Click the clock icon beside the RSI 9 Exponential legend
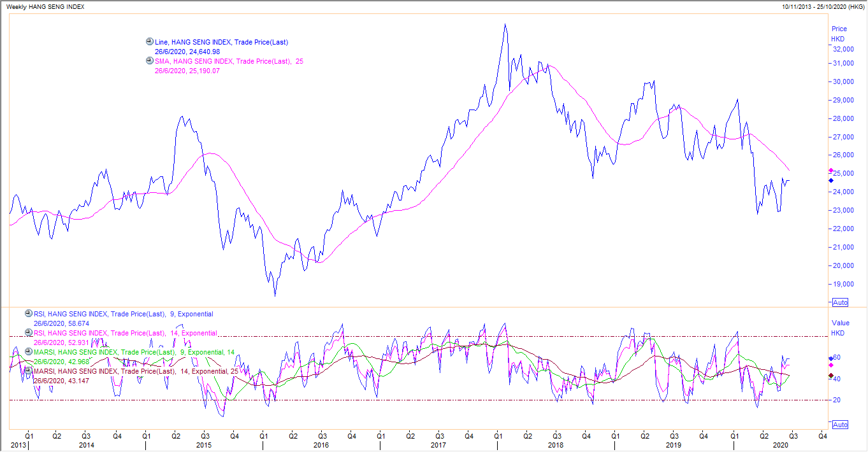 (28, 314)
